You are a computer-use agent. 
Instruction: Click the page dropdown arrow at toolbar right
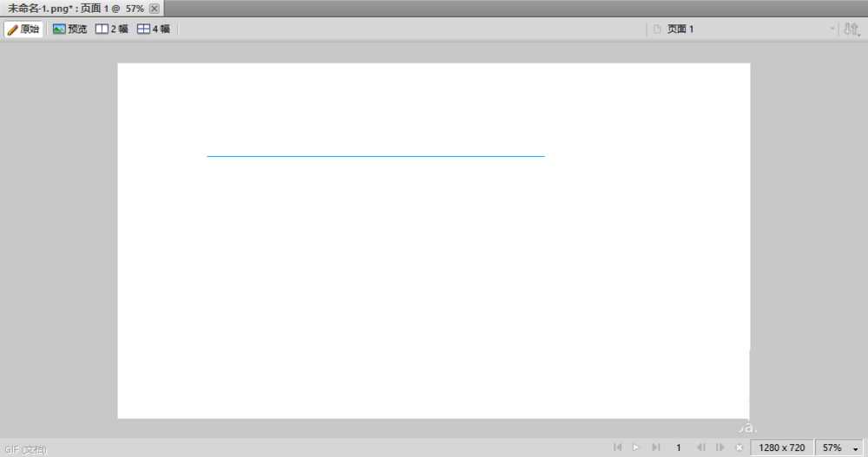coord(832,29)
